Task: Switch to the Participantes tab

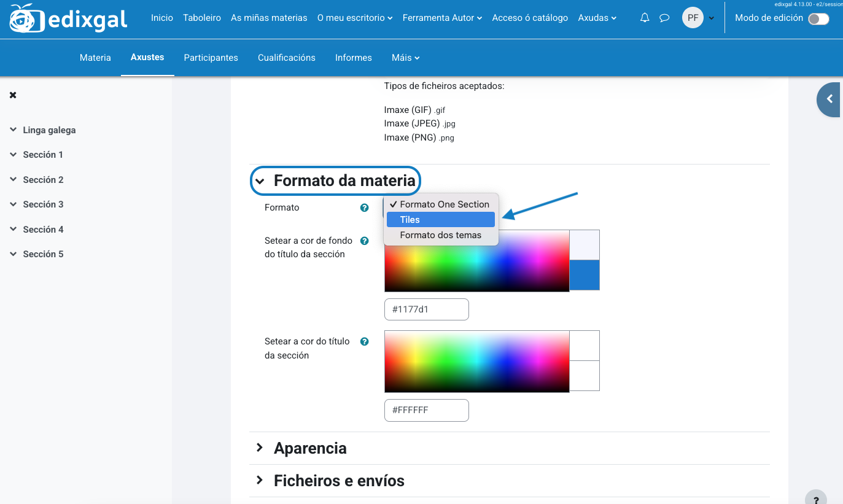Action: [211, 58]
